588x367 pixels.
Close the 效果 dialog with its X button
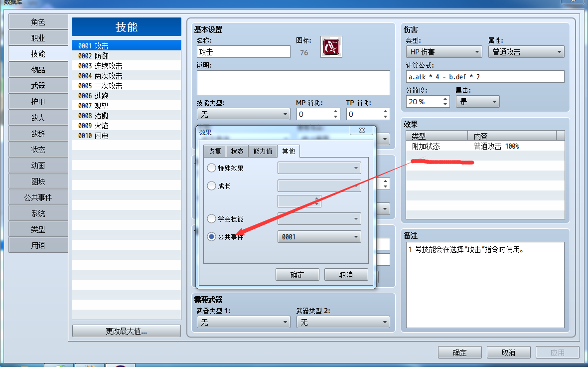click(361, 130)
